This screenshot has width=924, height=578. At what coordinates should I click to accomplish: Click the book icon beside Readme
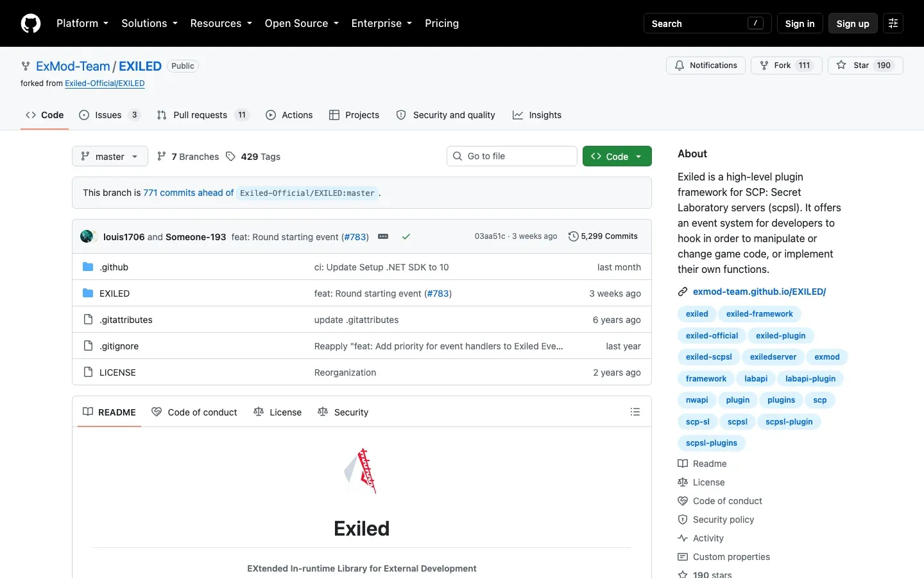point(683,464)
